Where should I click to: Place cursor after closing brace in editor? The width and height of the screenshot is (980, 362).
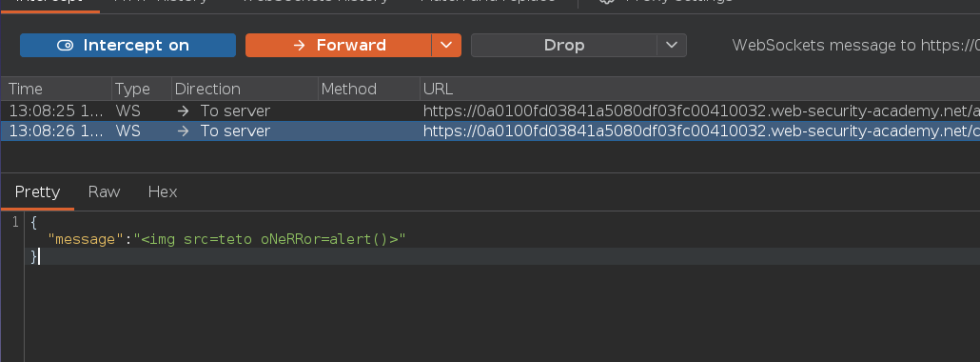click(x=39, y=256)
